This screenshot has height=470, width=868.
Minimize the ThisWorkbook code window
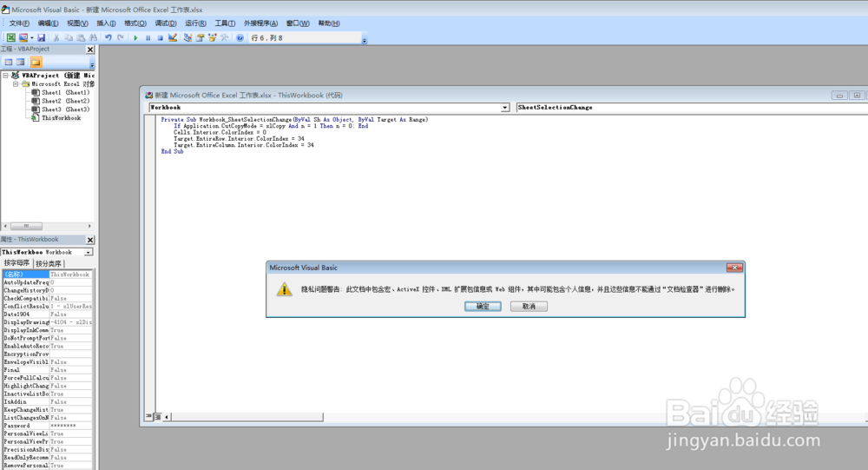[839, 96]
